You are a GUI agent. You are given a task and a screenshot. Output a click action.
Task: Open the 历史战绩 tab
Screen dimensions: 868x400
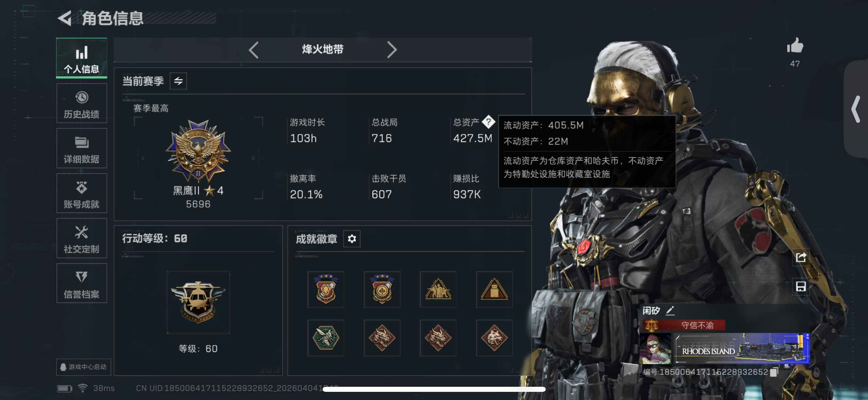tap(82, 103)
